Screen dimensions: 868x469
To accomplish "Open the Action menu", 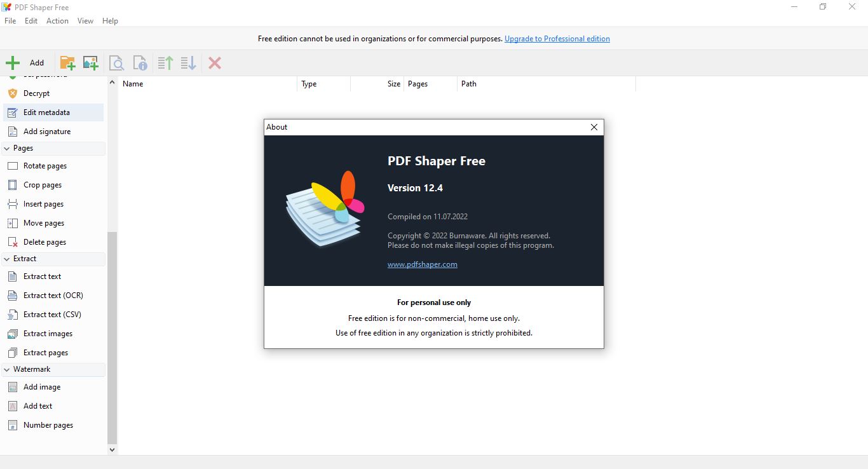I will click(57, 21).
